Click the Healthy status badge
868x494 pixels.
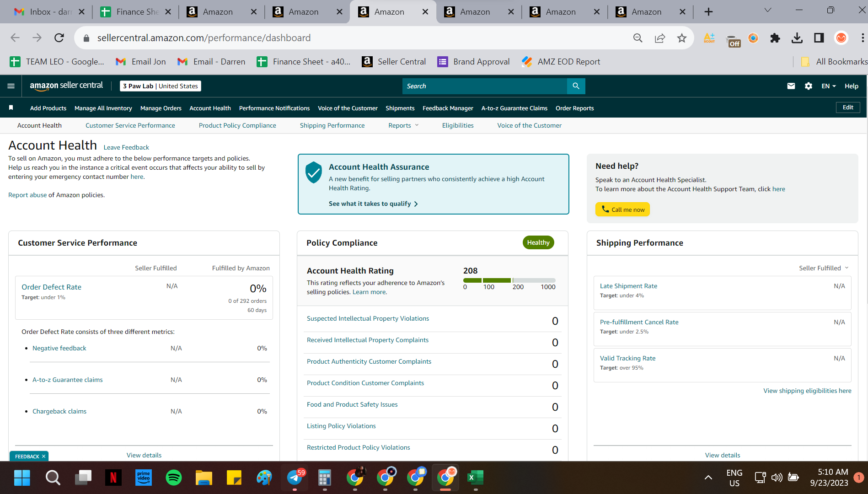click(x=538, y=242)
